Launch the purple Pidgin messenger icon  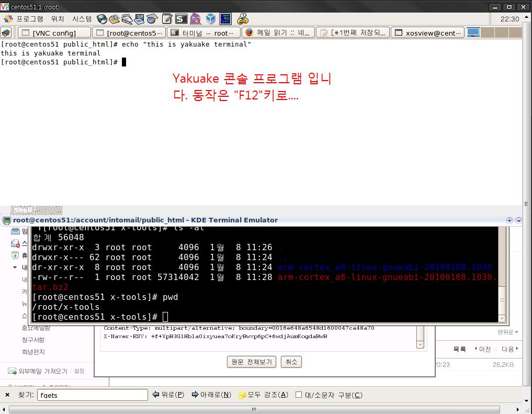coord(196,19)
